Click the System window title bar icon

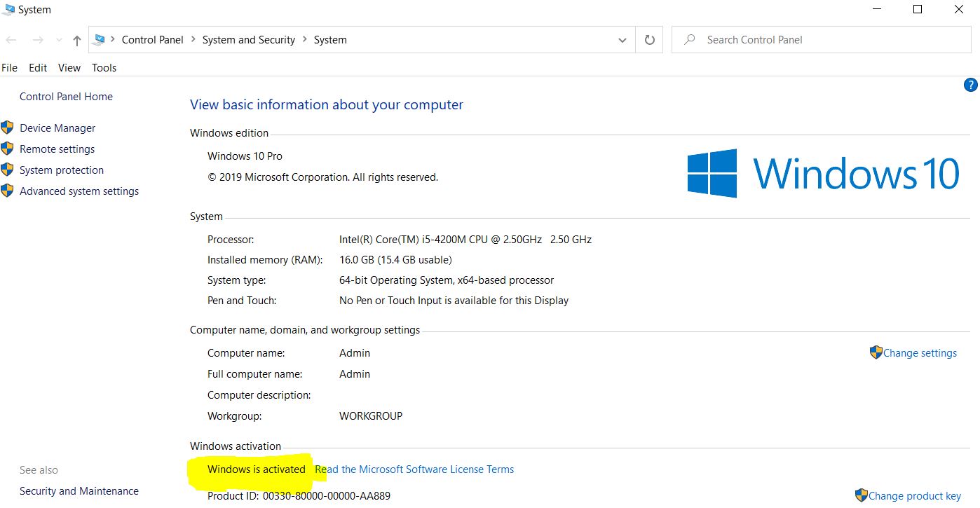(x=8, y=10)
